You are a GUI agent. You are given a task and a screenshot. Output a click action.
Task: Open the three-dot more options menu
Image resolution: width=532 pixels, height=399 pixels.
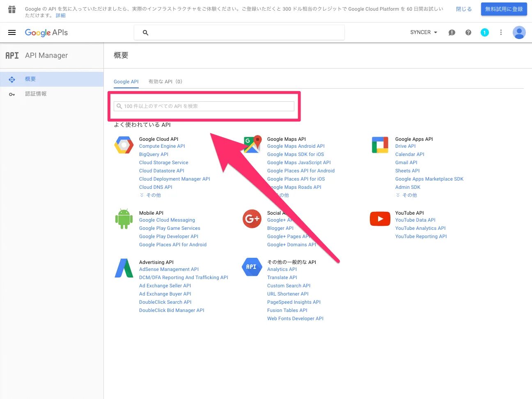(x=501, y=32)
